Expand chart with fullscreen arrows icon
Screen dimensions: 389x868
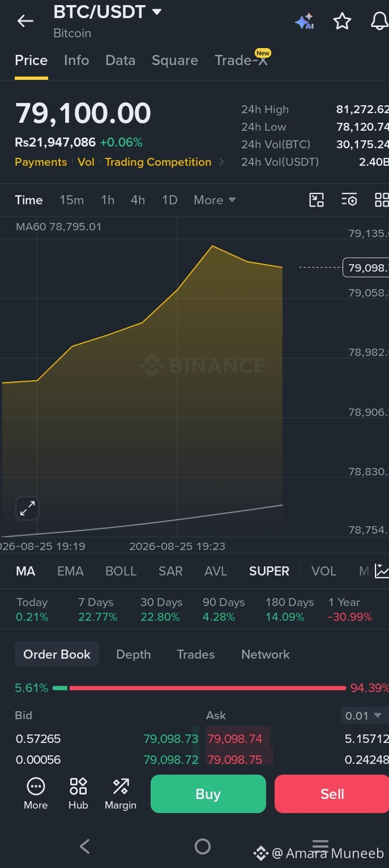click(27, 508)
